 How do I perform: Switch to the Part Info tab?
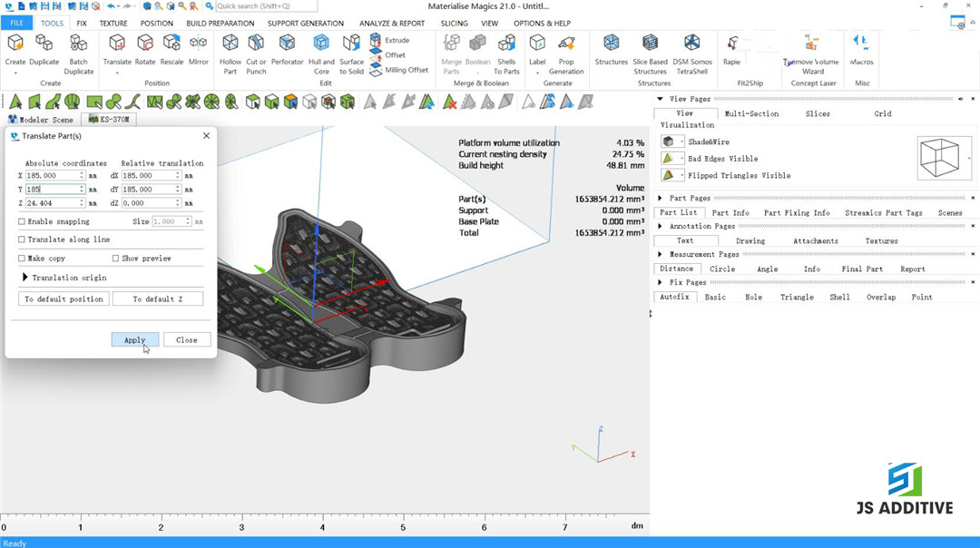[730, 213]
